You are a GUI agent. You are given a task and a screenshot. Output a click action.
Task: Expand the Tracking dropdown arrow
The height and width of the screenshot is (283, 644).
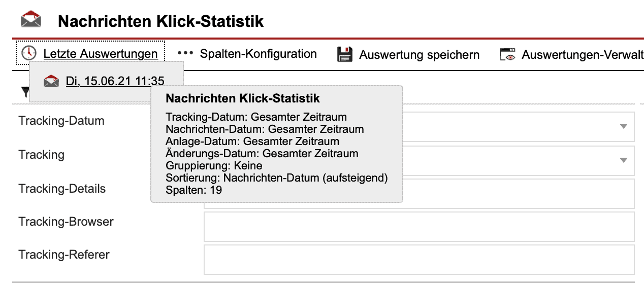(x=624, y=160)
